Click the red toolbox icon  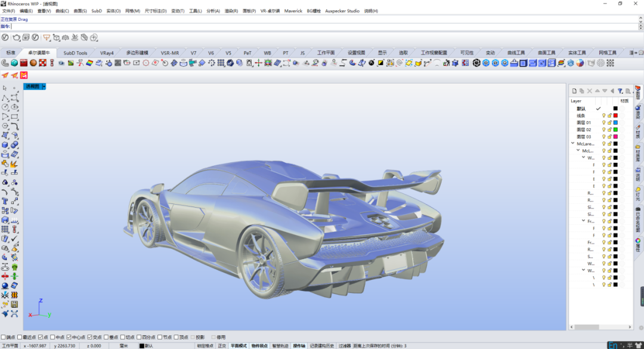point(23,63)
